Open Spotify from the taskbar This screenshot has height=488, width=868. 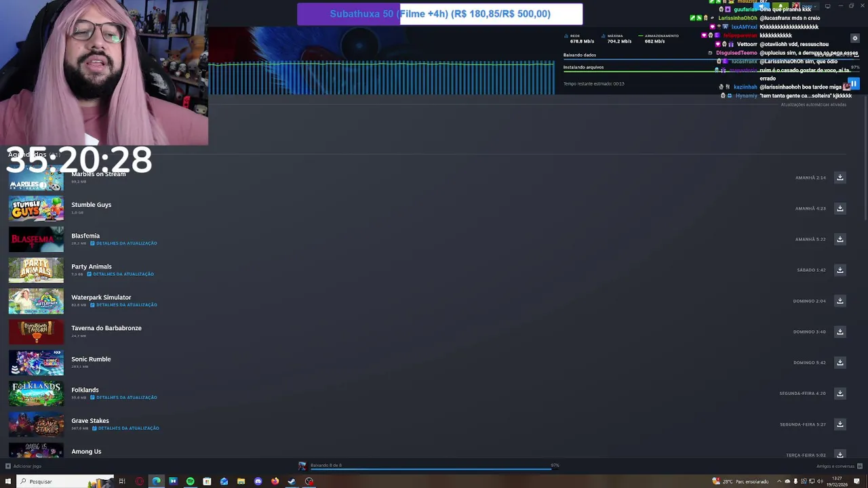(190, 481)
